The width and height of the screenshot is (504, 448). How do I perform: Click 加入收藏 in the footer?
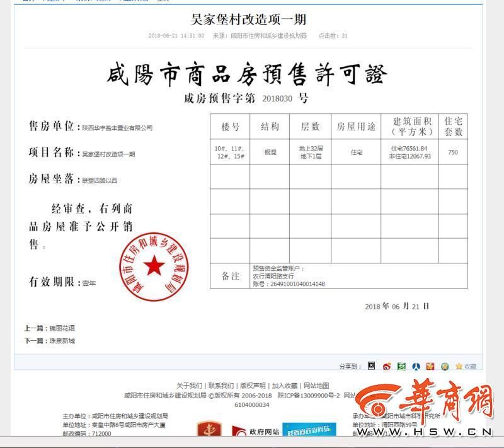[285, 386]
